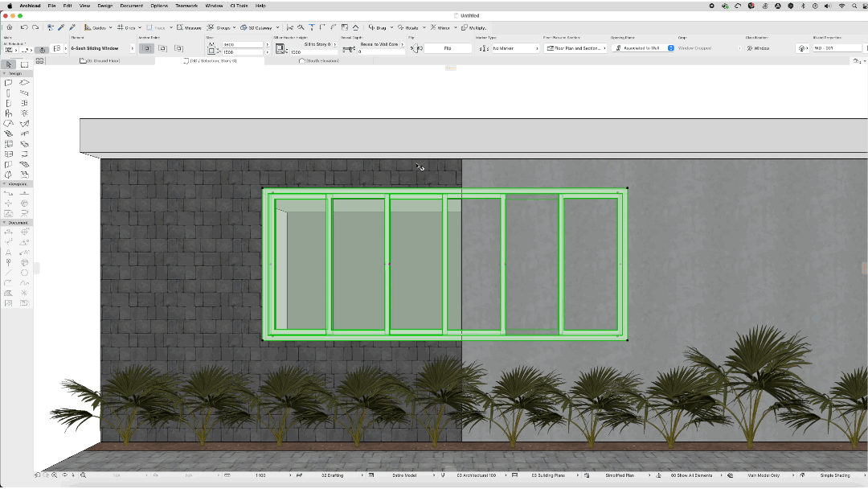The image size is (868, 489).
Task: Open the Teamwork menu
Action: coord(186,6)
